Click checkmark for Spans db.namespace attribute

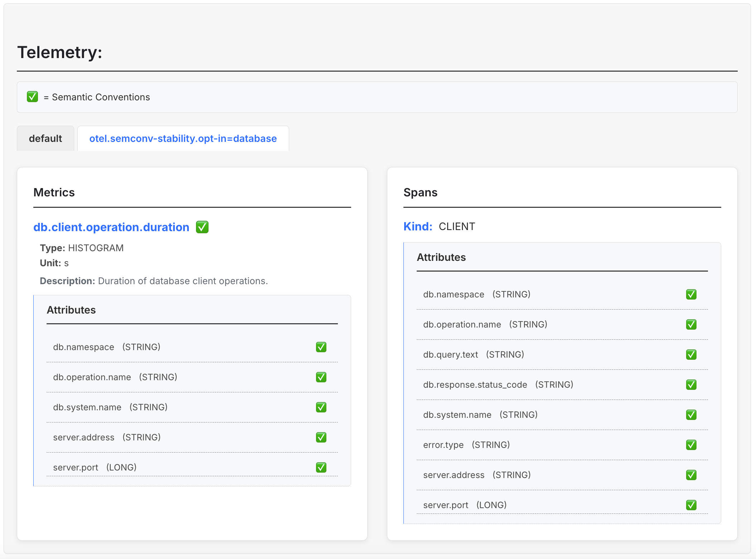pos(691,294)
